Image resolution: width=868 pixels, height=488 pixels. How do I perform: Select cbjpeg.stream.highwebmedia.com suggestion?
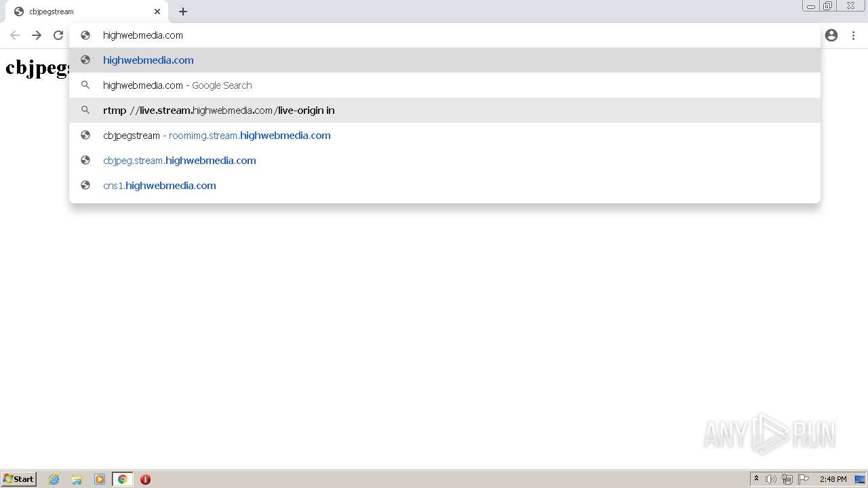[445, 160]
